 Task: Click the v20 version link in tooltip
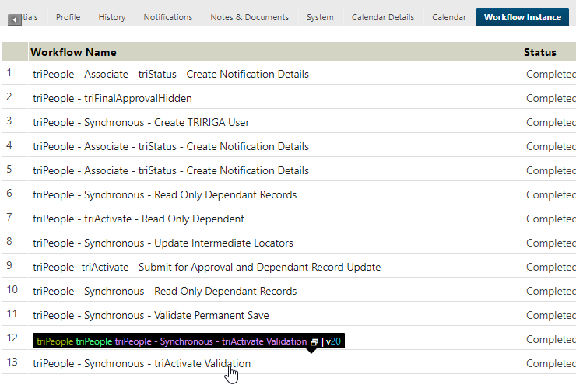334,341
